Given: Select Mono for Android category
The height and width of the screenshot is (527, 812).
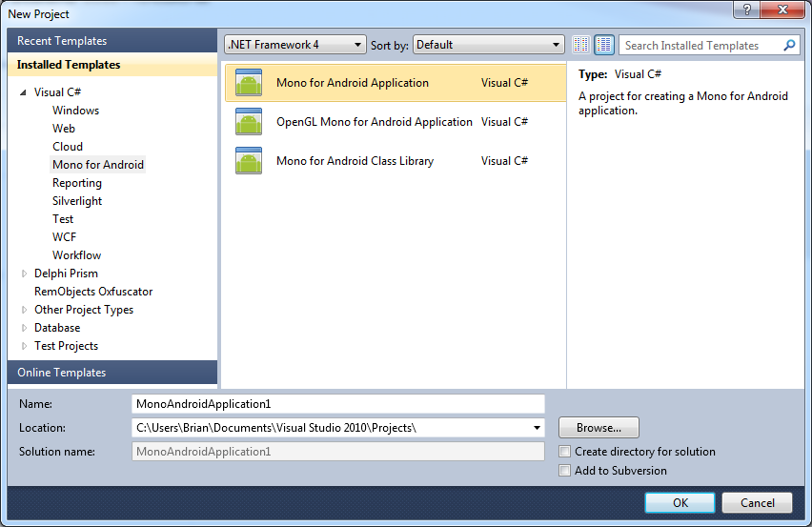Looking at the screenshot, I should click(98, 165).
